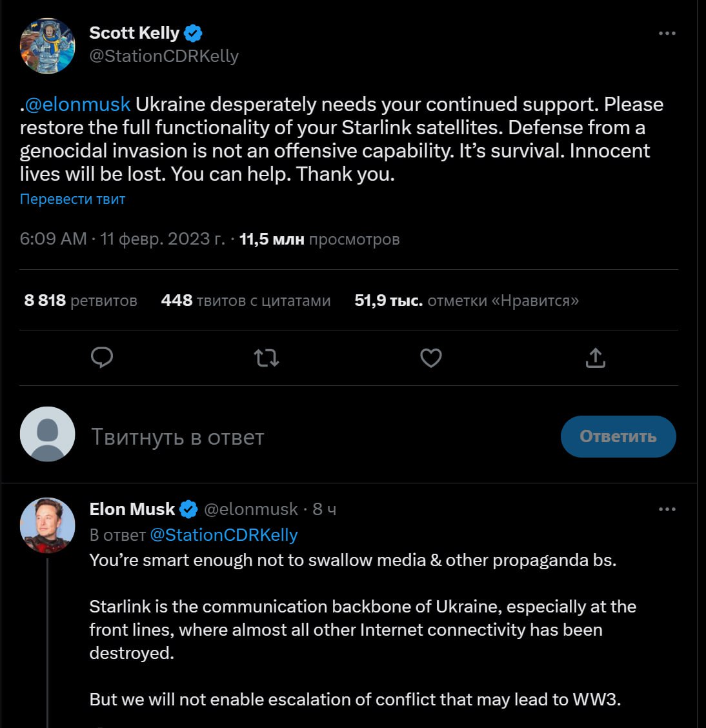
Task: Click the Scott Kelly display name
Action: (x=134, y=33)
